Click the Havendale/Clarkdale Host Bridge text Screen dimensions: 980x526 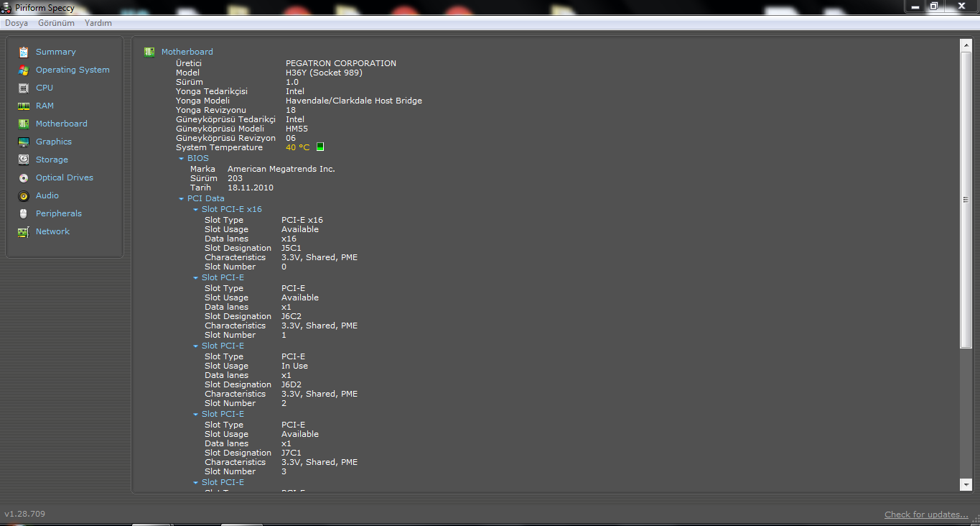(354, 101)
